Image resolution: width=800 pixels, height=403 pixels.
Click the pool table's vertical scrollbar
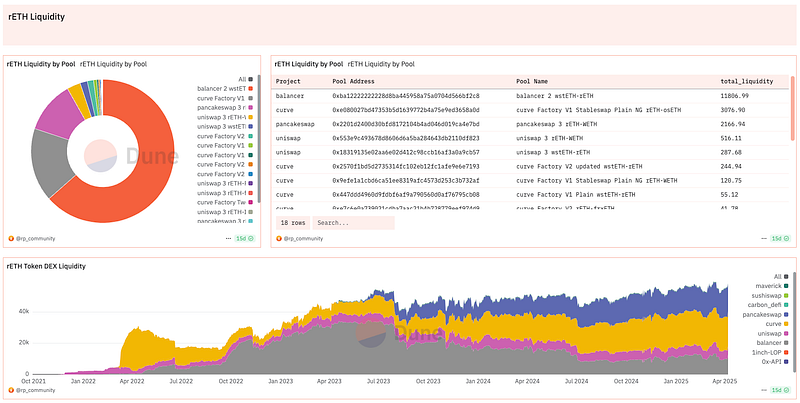792,107
